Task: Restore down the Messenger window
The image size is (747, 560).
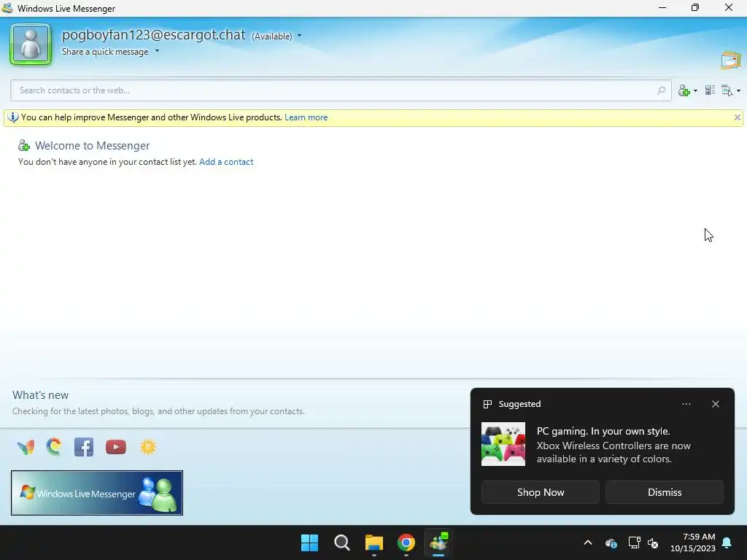Action: pos(695,8)
